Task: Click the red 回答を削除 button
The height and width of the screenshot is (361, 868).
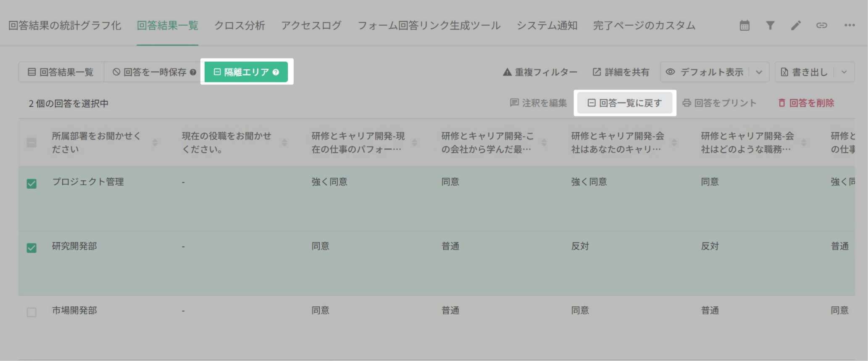Action: (806, 103)
